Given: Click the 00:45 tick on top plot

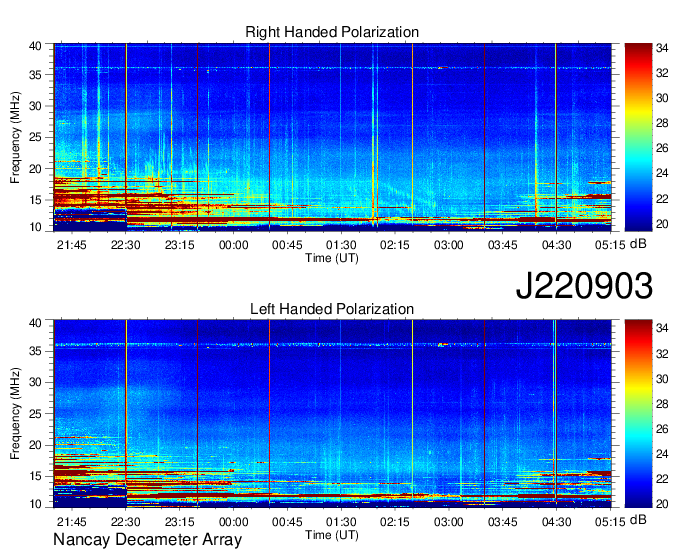Looking at the screenshot, I should (x=287, y=245).
